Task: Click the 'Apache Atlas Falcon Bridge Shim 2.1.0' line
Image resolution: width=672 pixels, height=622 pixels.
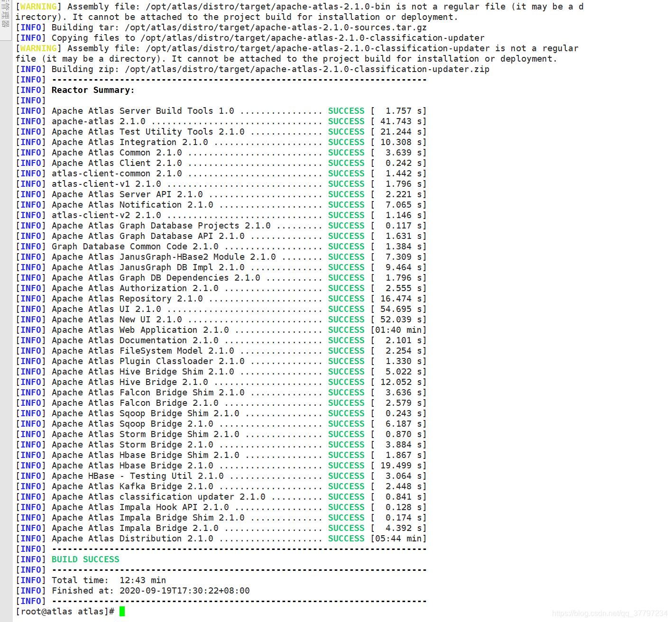Action: click(x=221, y=393)
